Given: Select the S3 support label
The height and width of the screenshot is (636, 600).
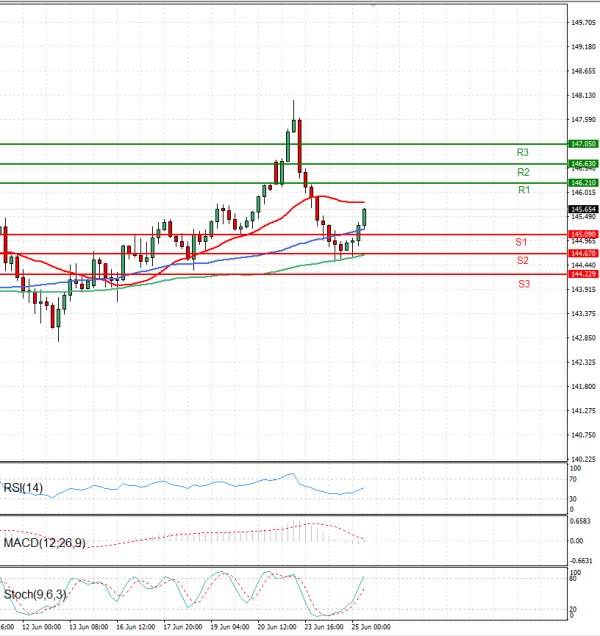Looking at the screenshot, I should 524,284.
